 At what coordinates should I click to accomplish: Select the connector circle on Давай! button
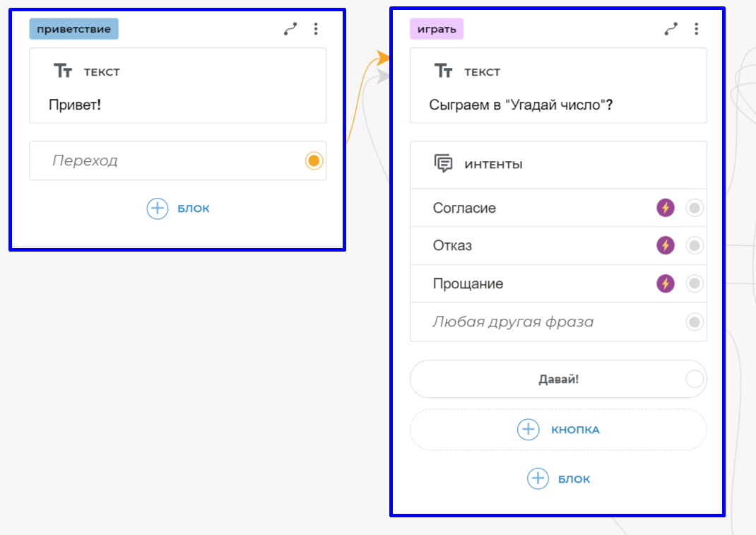pos(695,380)
